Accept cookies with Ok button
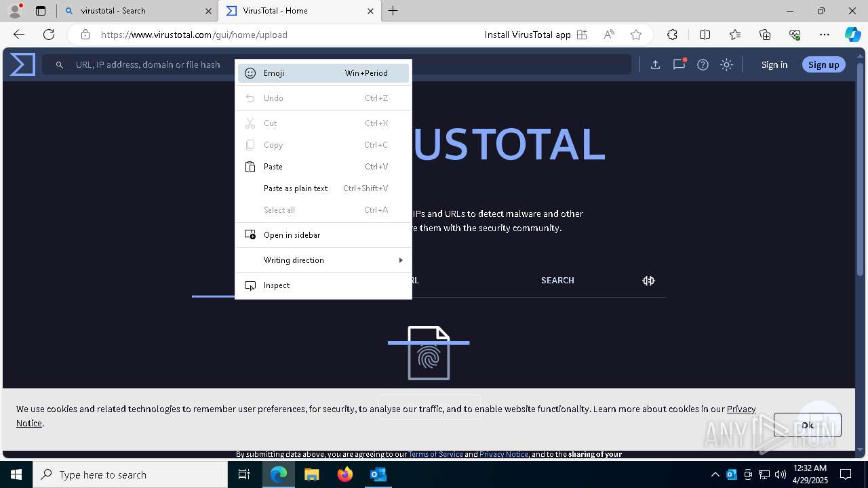The image size is (868, 488). pyautogui.click(x=808, y=425)
